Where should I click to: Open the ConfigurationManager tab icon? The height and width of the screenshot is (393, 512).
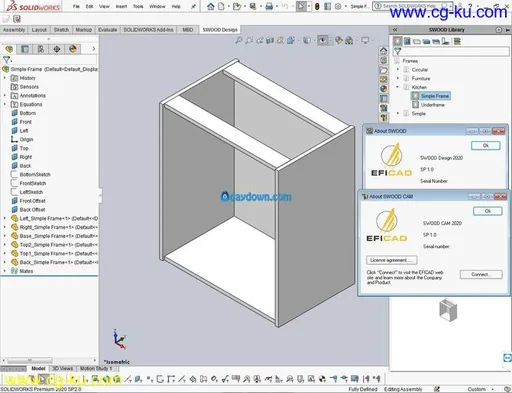(x=41, y=49)
